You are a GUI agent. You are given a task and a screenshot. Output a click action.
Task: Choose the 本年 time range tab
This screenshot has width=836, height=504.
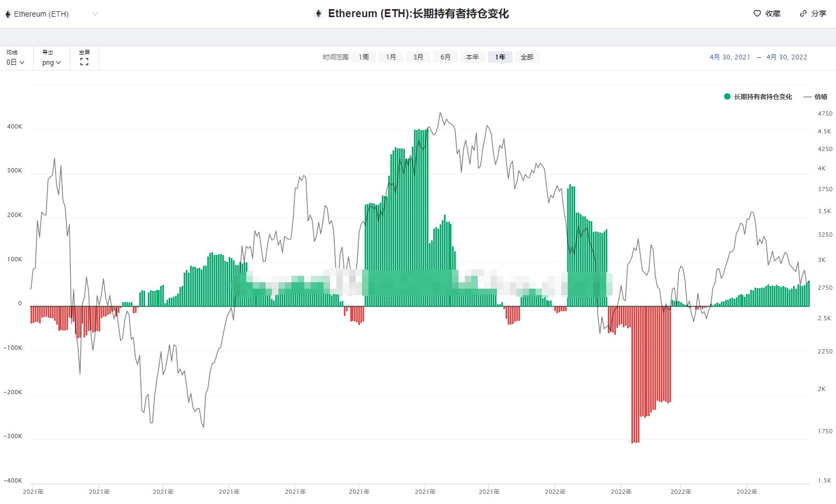point(472,57)
